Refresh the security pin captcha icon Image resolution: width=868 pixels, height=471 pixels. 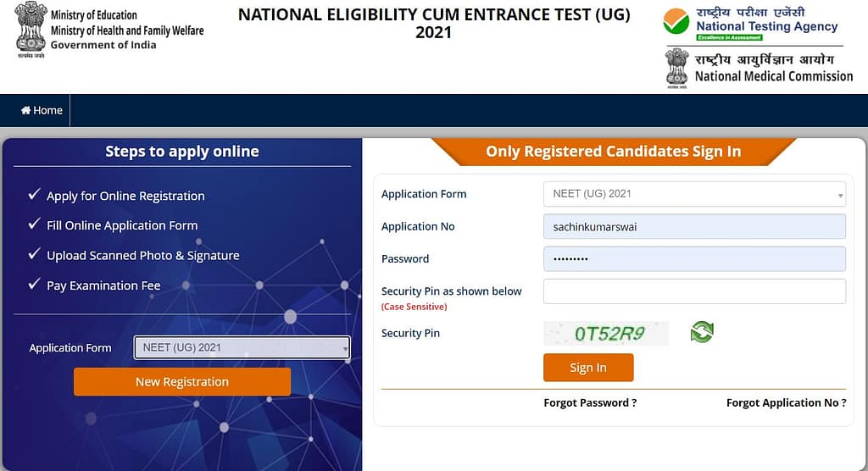pos(702,332)
